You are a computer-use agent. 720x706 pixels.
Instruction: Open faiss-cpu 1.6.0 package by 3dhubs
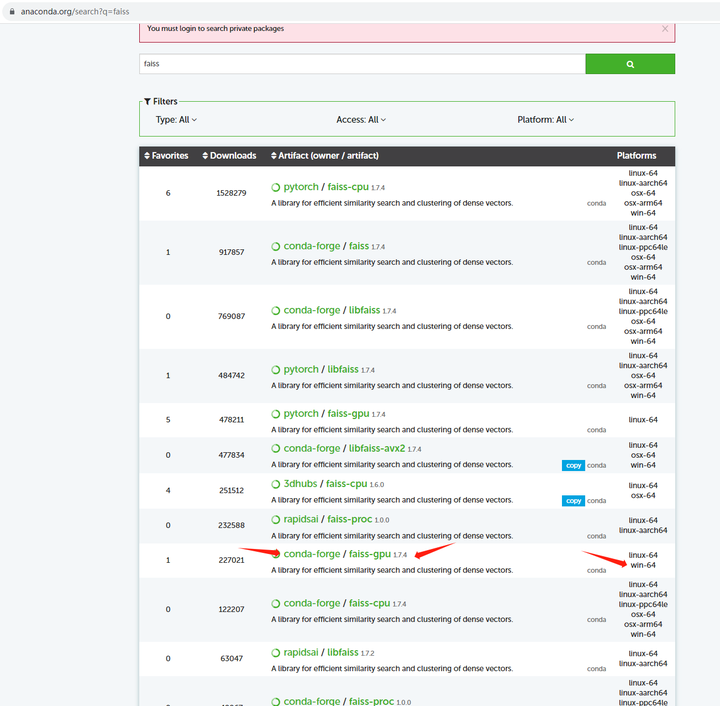[347, 484]
